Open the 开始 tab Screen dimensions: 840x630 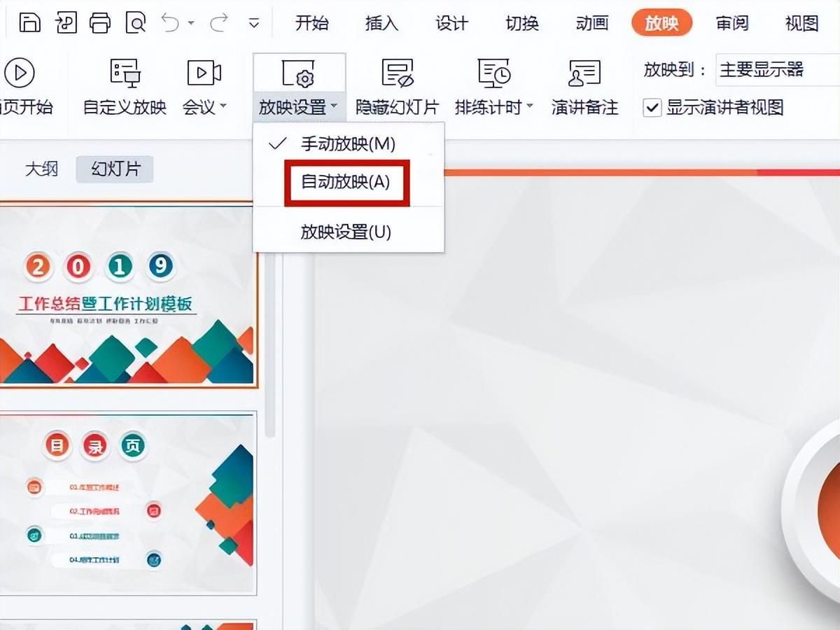[x=312, y=23]
